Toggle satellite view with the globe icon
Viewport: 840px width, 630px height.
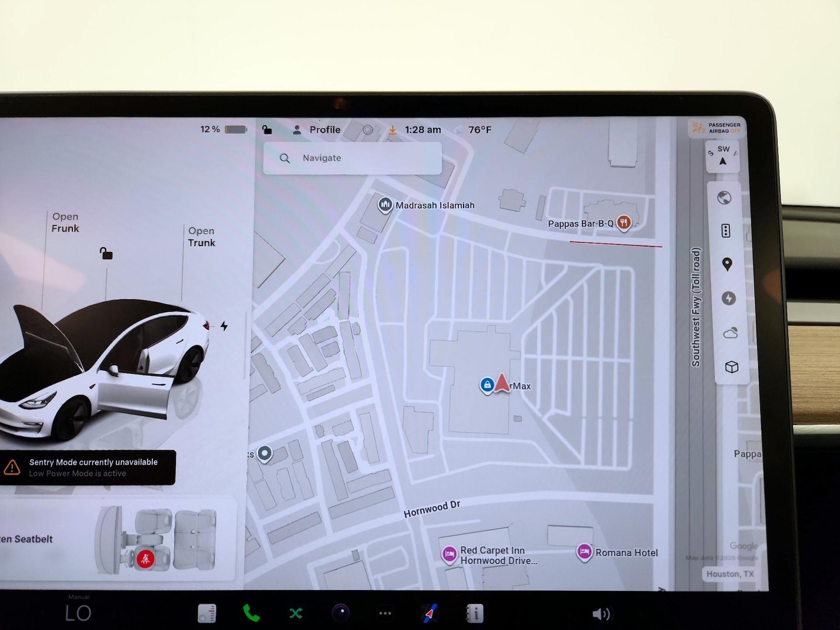coord(724,198)
